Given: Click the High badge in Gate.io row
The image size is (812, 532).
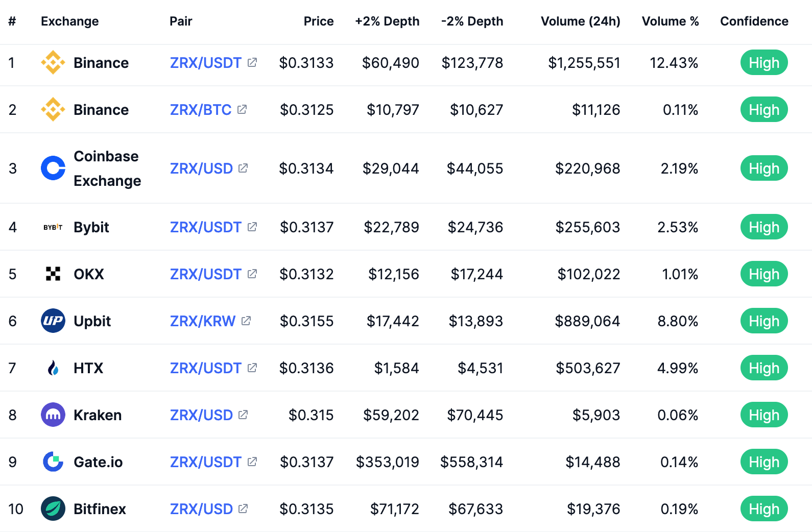Looking at the screenshot, I should tap(764, 462).
